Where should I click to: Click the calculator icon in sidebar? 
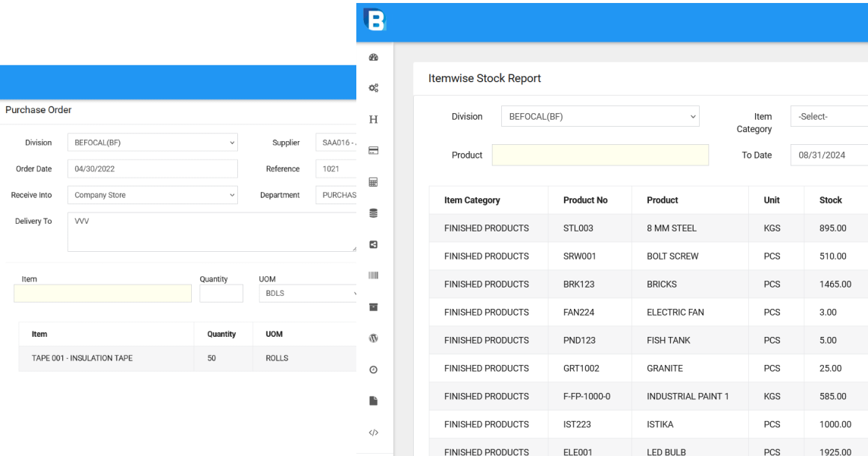[x=373, y=182]
